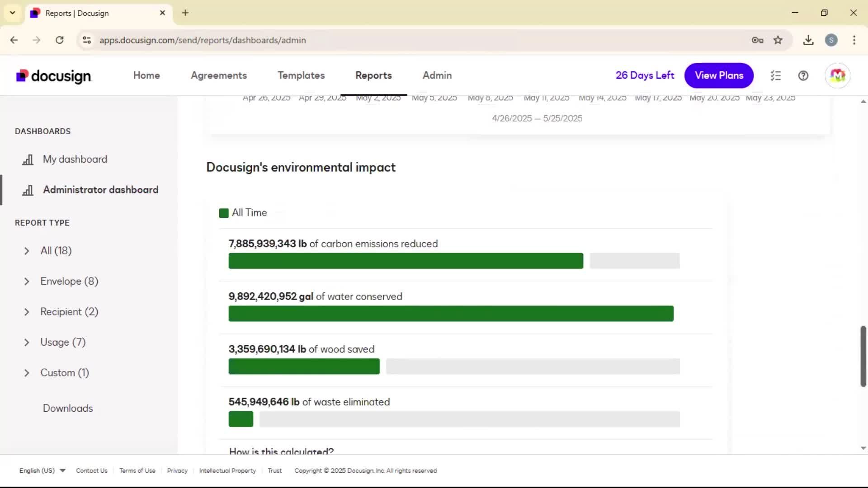
Task: Click the wood saved bar
Action: tap(304, 366)
